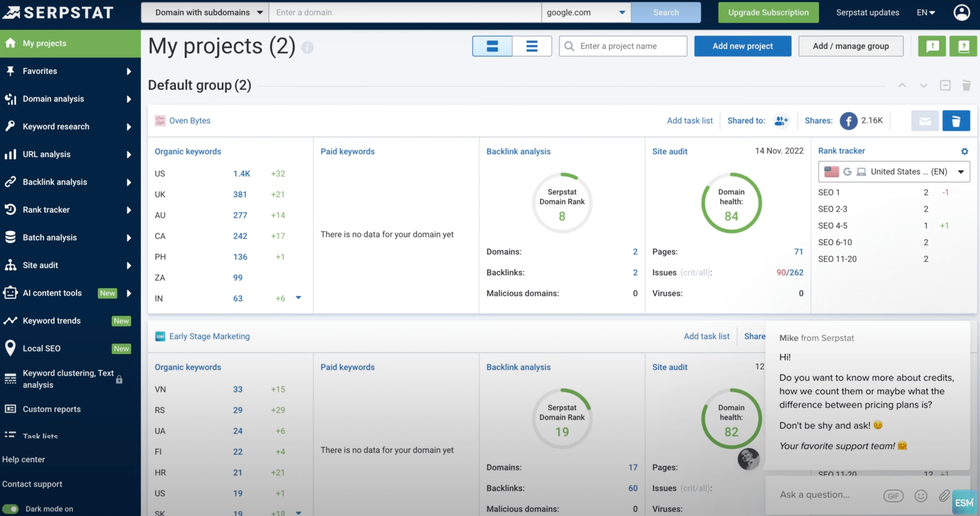
Task: Click the Site audit sidebar icon
Action: pos(10,265)
